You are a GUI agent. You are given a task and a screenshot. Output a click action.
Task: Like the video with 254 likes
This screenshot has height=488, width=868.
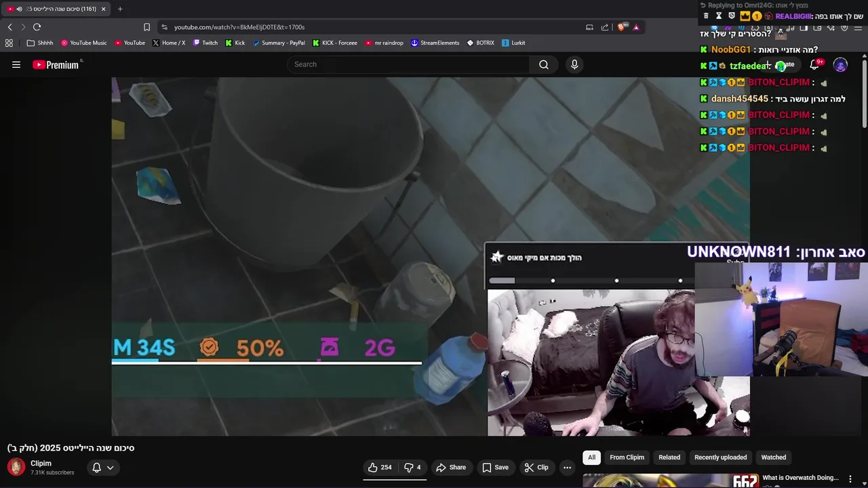(x=380, y=467)
